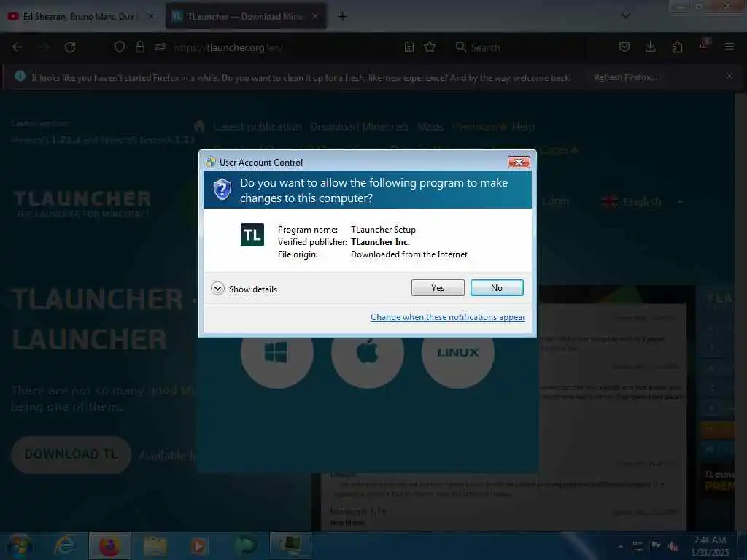Open File Explorer folder in taskbar
This screenshot has height=560, width=747.
point(155,545)
